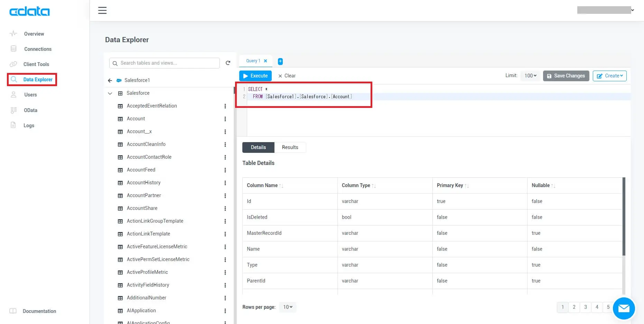This screenshot has height=324, width=644.
Task: Go back from Salesforce1 connection
Action: (x=110, y=80)
